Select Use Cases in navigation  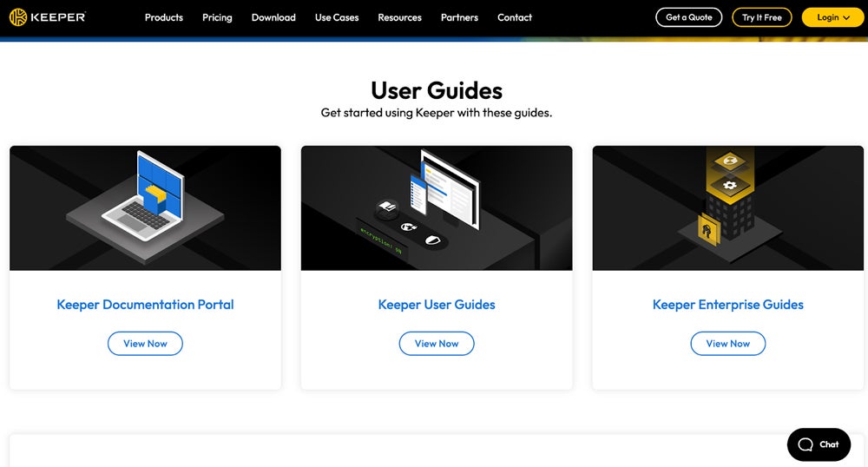coord(337,17)
